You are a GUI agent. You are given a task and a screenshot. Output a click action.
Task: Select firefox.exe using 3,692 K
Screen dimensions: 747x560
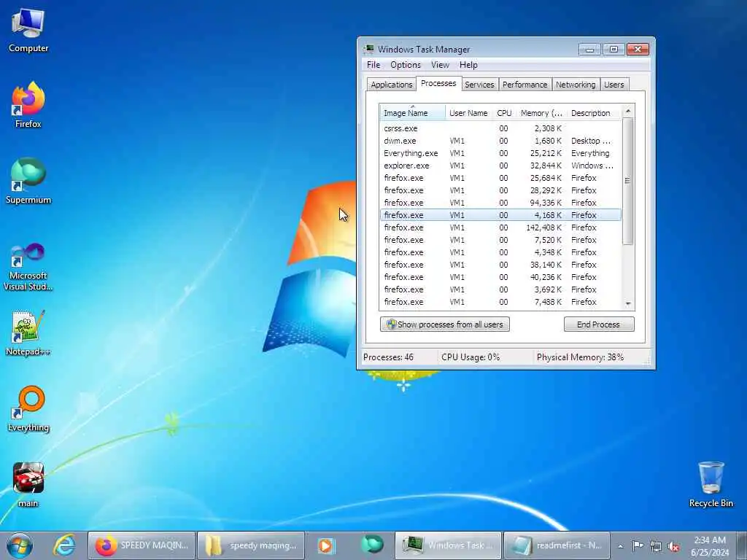pos(500,289)
